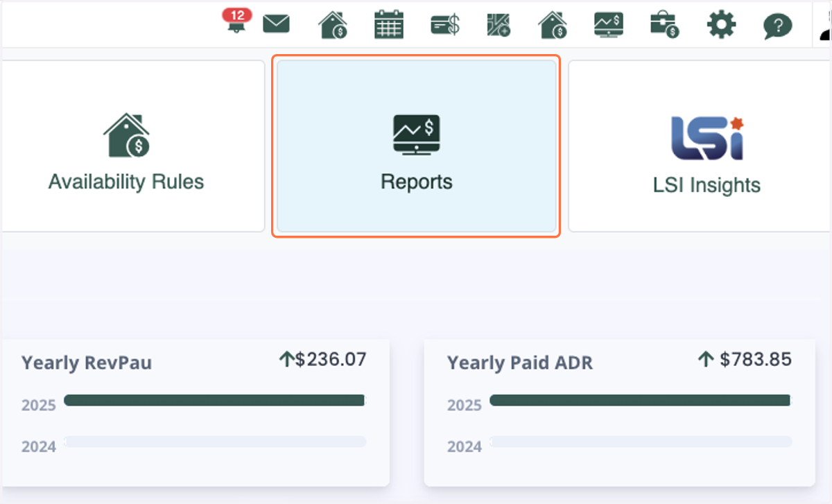The image size is (832, 504).
Task: Click the 2025 bar in Yearly RevPau
Action: tap(214, 400)
